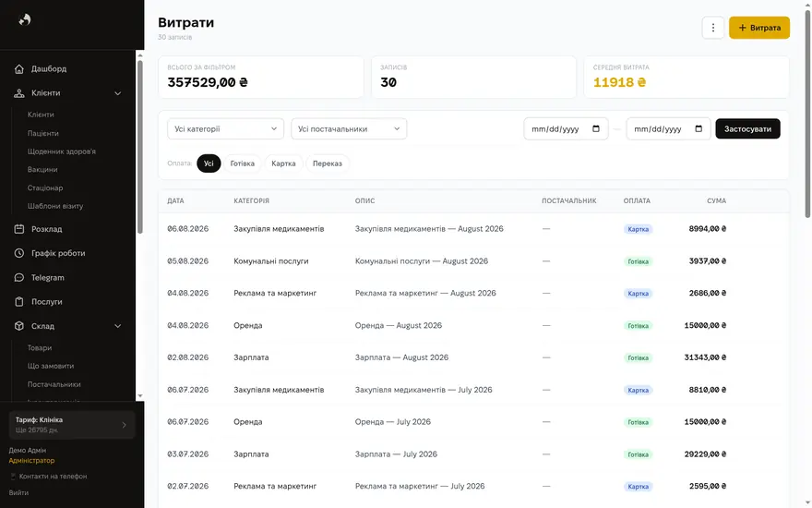Click the Готівка badge in the 05.08.2026 row

pos(638,261)
